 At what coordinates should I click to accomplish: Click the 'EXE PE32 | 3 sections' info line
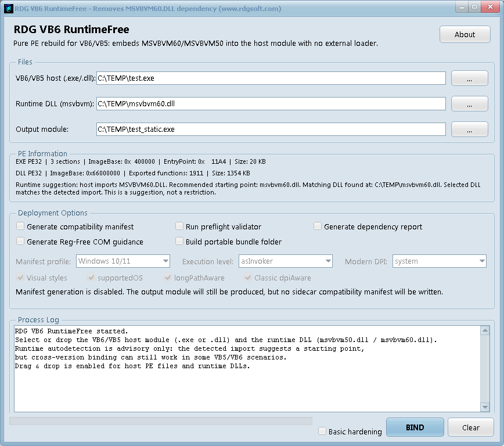[x=141, y=162]
